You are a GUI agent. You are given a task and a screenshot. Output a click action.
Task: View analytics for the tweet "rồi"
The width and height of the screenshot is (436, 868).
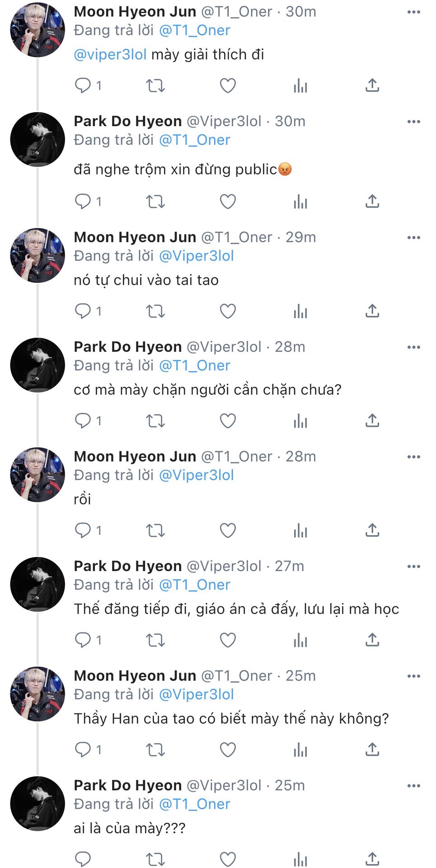(x=300, y=530)
